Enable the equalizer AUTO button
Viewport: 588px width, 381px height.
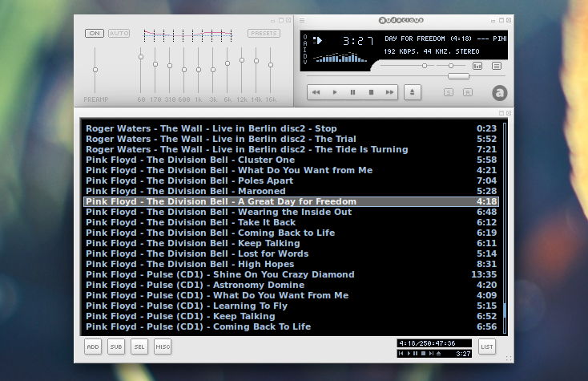coord(119,33)
